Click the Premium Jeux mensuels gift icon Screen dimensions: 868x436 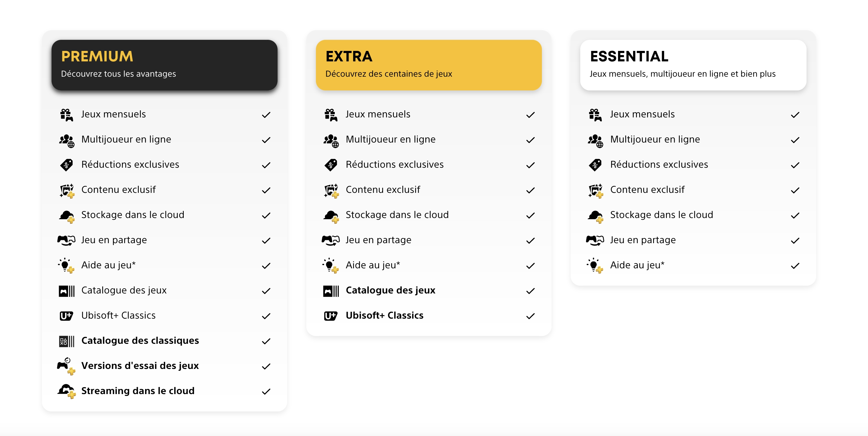pyautogui.click(x=66, y=115)
